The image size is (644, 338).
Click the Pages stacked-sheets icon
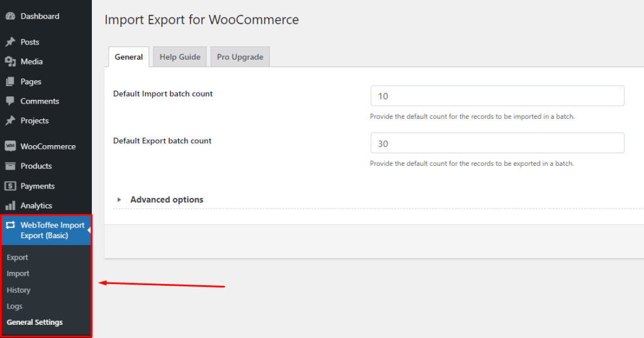(x=10, y=82)
